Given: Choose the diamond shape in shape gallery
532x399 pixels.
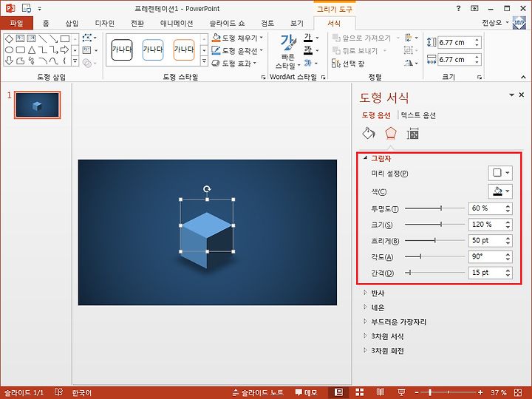Looking at the screenshot, I should coord(9,38).
